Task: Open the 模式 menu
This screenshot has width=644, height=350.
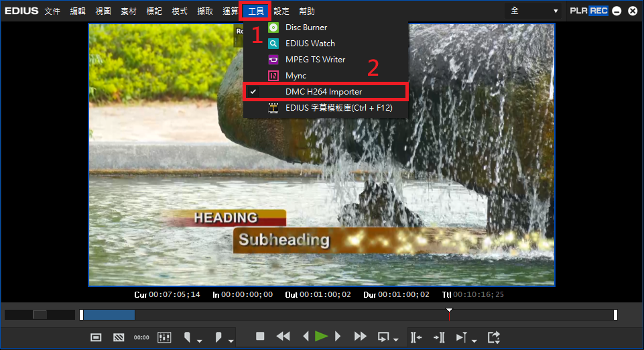Action: click(180, 11)
